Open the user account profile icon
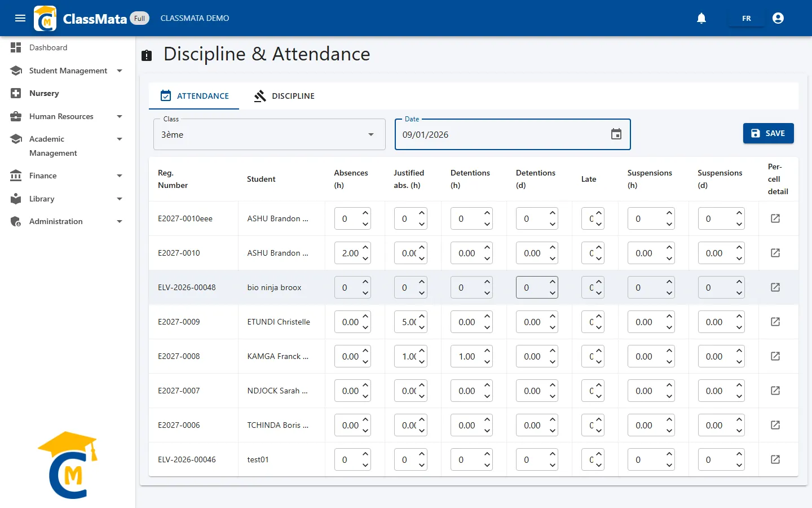Viewport: 812px width, 508px height. (x=778, y=18)
